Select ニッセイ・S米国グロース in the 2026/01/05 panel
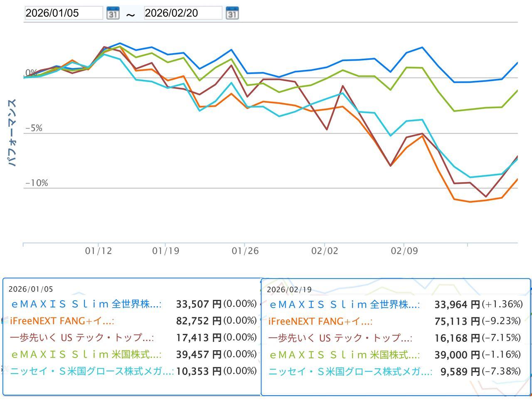The height and width of the screenshot is (403, 532). pyautogui.click(x=92, y=371)
